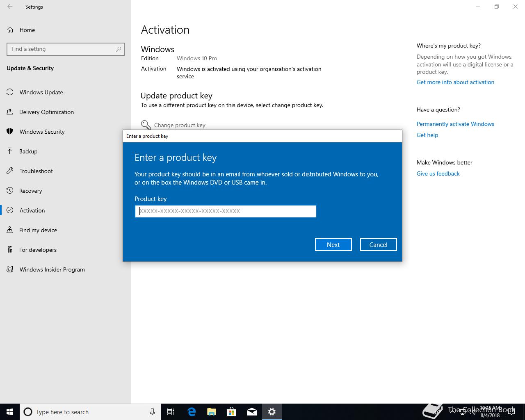This screenshot has height=420, width=525.
Task: Select the Windows Insider Program cat icon
Action: (x=10, y=269)
